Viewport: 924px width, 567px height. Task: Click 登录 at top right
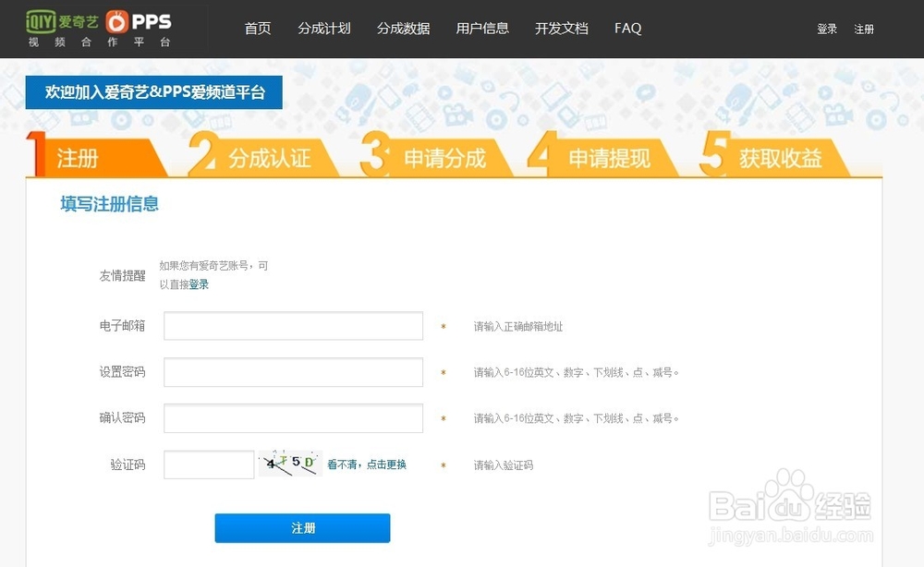click(826, 29)
